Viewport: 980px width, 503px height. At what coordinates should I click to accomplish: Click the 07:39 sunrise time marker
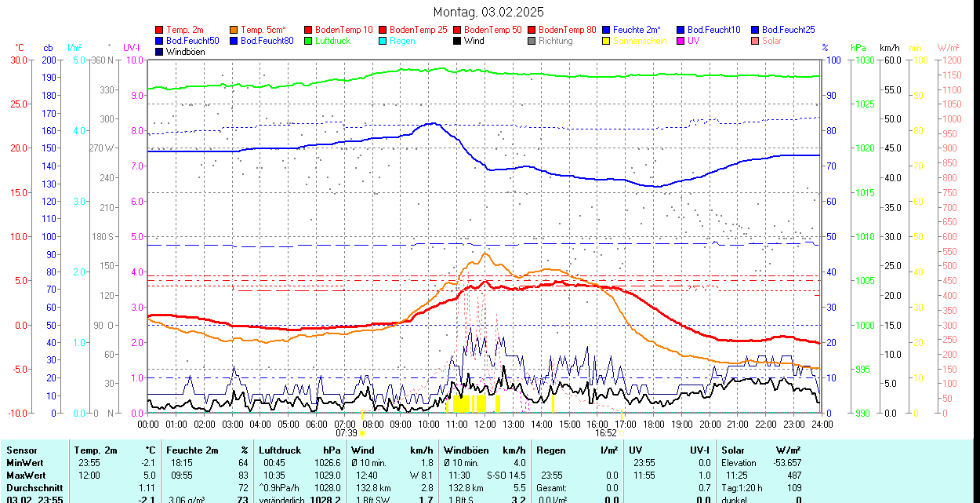[347, 432]
